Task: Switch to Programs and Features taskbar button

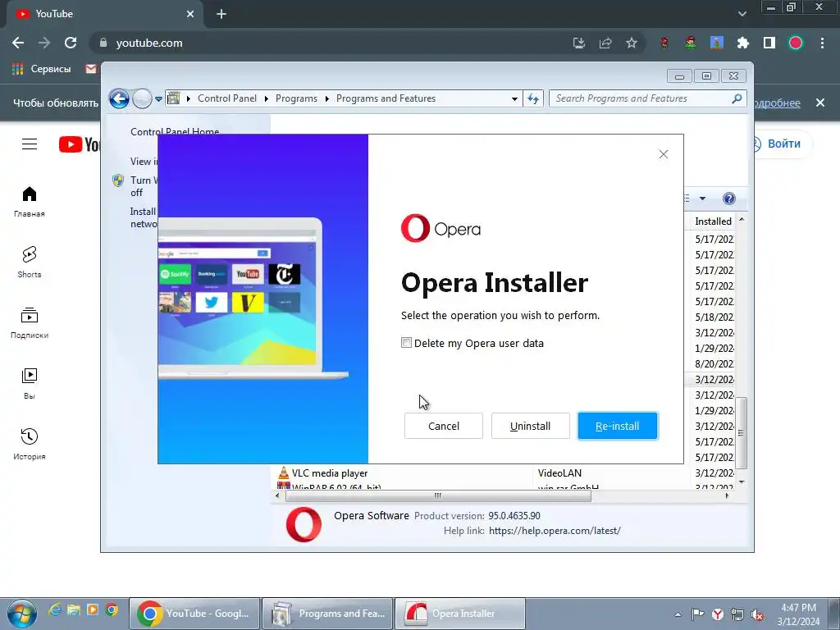Action: click(327, 614)
